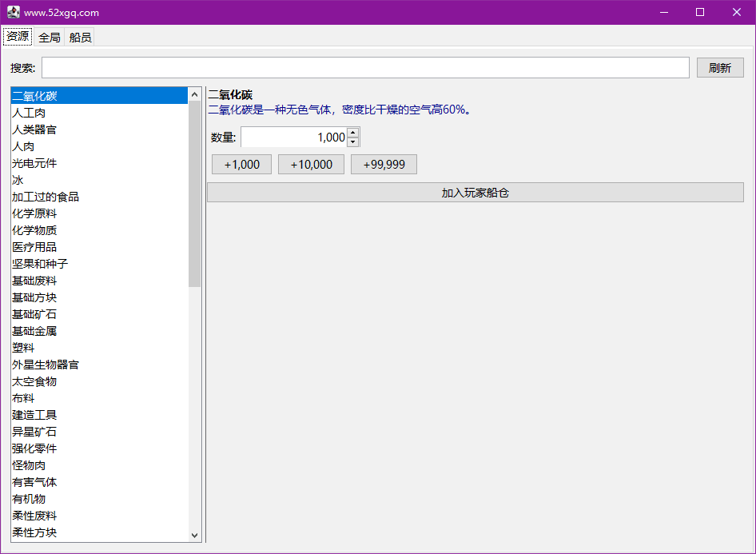
Task: Select 异星矿石 in the resource list
Action: pyautogui.click(x=99, y=432)
